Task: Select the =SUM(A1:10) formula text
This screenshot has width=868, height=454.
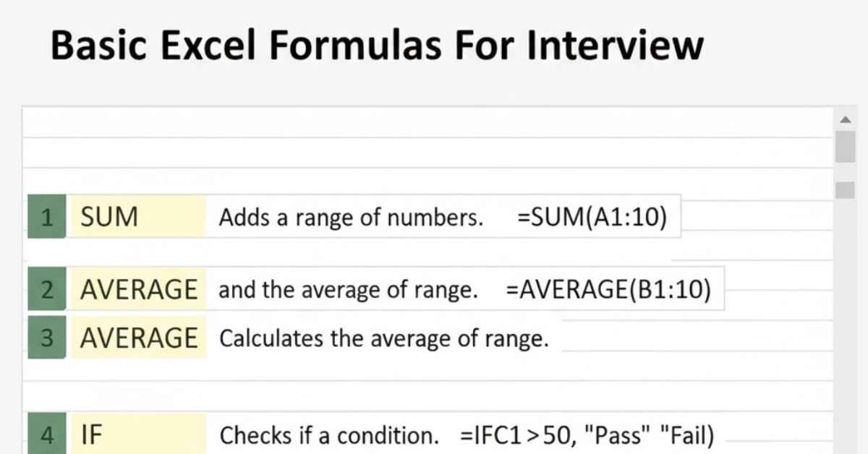Action: point(592,217)
